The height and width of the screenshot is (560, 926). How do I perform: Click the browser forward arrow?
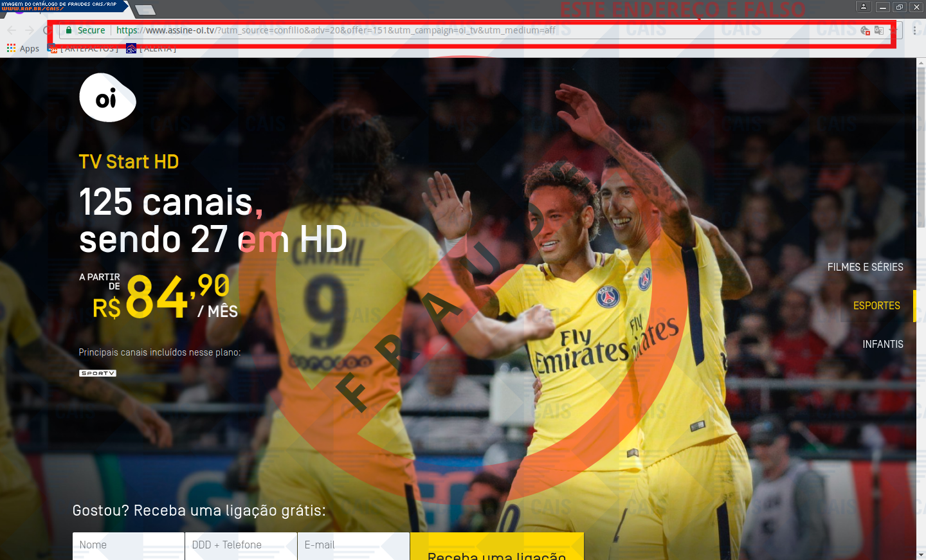30,30
